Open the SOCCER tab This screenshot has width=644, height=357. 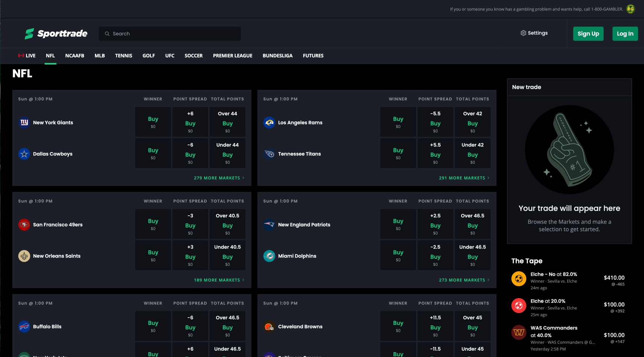194,56
